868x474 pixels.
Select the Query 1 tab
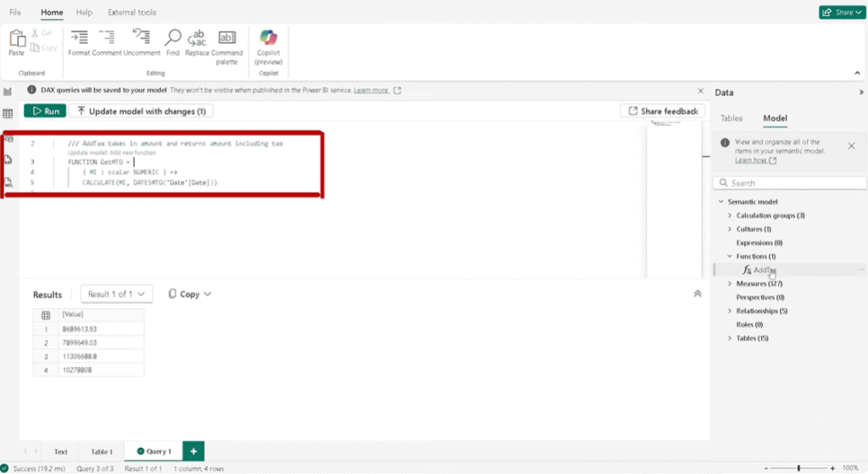[154, 451]
